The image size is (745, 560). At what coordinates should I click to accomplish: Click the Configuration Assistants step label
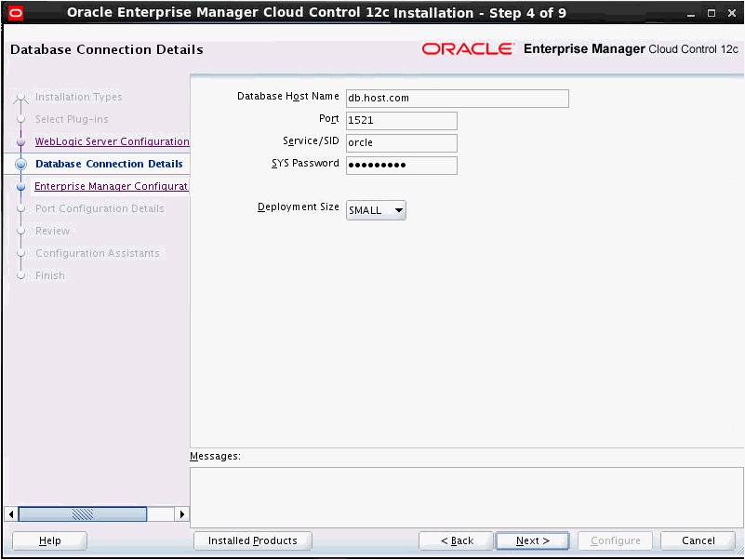98,253
